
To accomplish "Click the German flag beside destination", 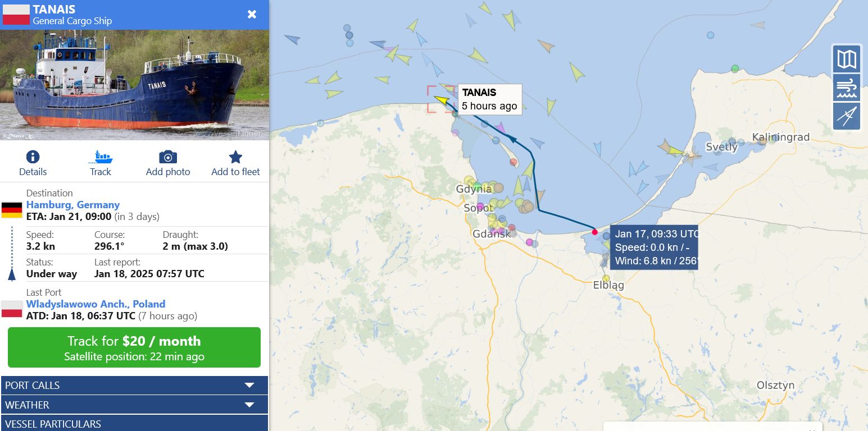I will (12, 210).
